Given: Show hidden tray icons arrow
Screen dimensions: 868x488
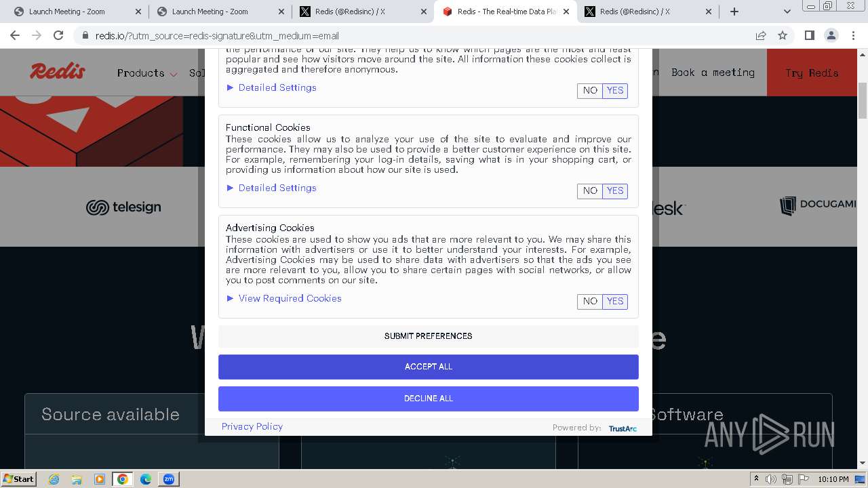Looking at the screenshot, I should [x=757, y=479].
